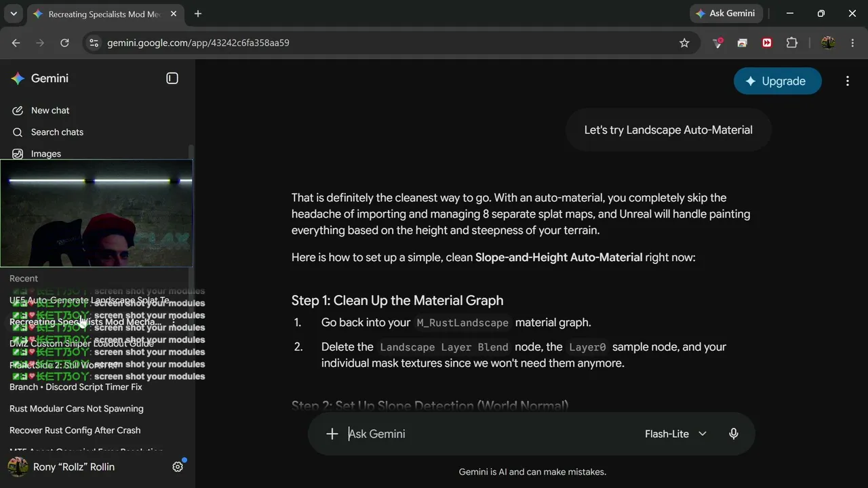Open the extension with the red notification badge
The width and height of the screenshot is (868, 488).
click(717, 43)
